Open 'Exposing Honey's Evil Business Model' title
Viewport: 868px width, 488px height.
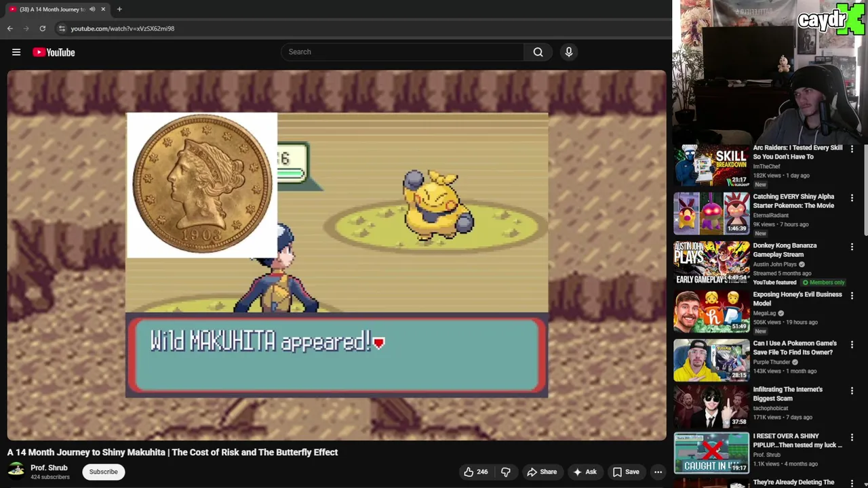pos(797,298)
